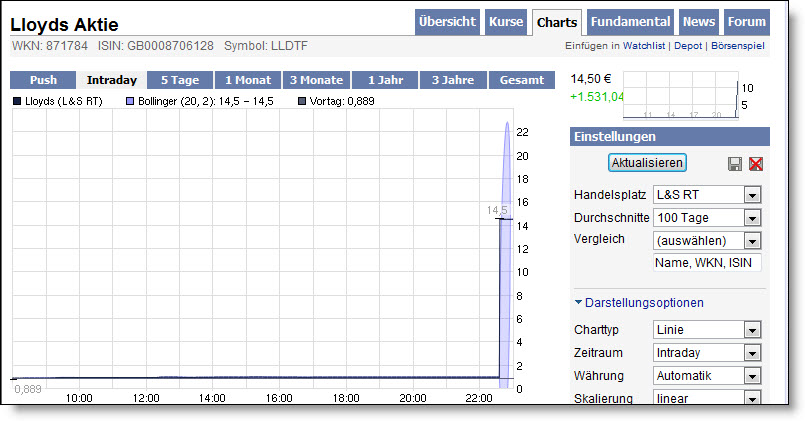
Task: Open the Skalierung dropdown showing linear
Action: coord(707,398)
